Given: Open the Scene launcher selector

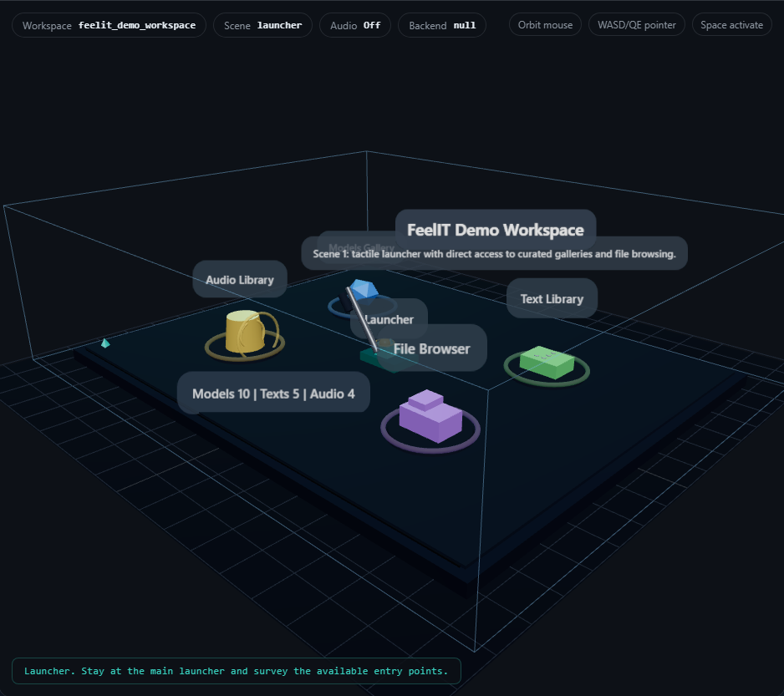Looking at the screenshot, I should [x=262, y=24].
